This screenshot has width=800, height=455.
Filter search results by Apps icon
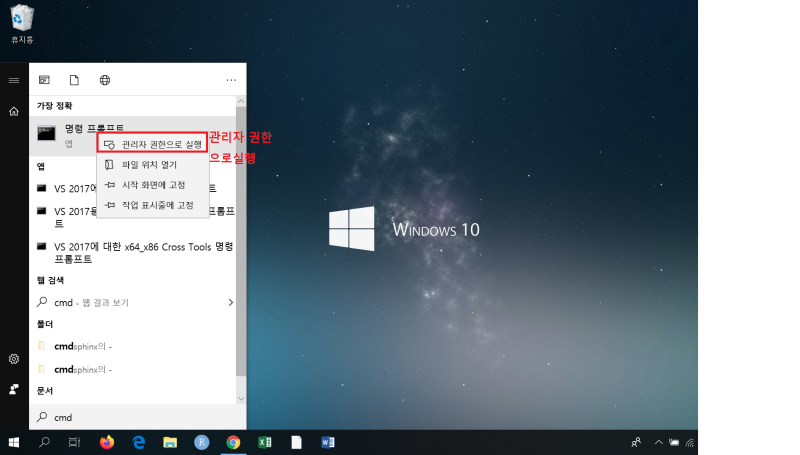(44, 80)
